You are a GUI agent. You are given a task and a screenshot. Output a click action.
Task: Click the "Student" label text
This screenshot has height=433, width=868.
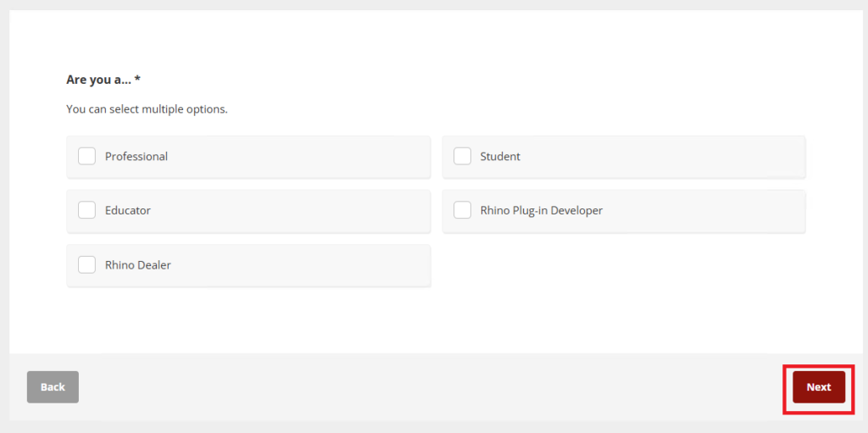click(x=500, y=157)
